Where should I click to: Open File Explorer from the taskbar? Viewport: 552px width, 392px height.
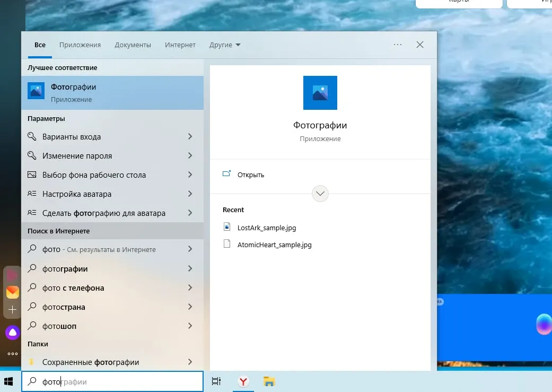point(269,381)
